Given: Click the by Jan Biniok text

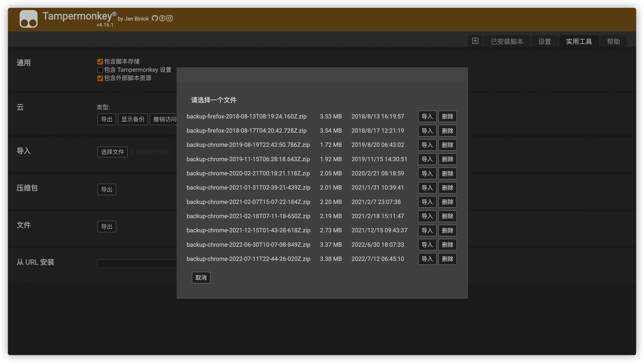Looking at the screenshot, I should point(133,19).
